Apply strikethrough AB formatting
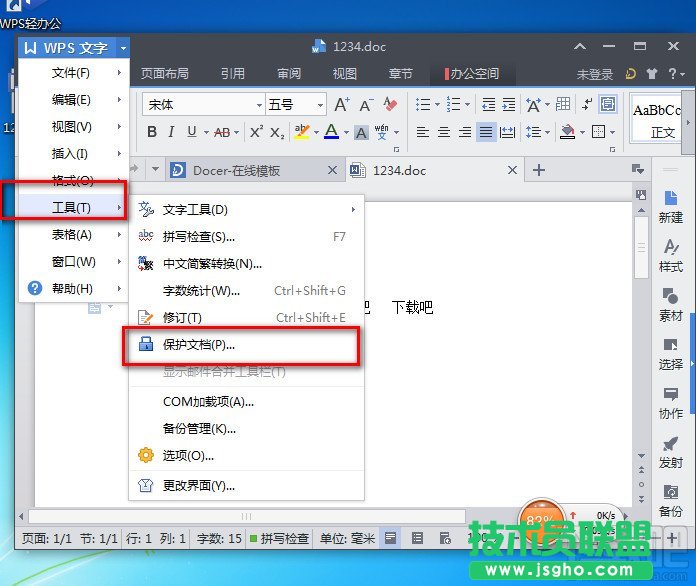Viewport: 696px width, 586px height. coord(222,132)
